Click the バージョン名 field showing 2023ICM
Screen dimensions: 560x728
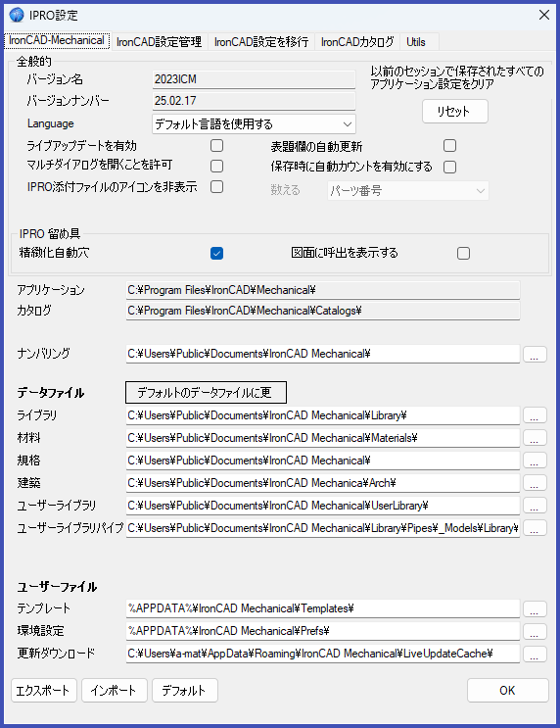254,79
